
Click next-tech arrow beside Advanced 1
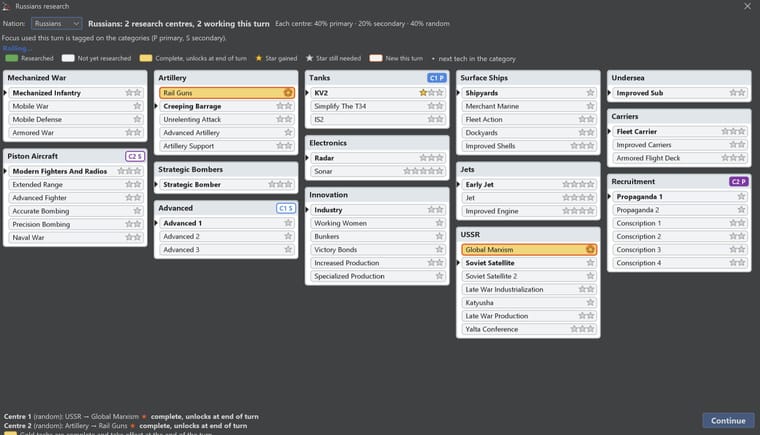[156, 223]
